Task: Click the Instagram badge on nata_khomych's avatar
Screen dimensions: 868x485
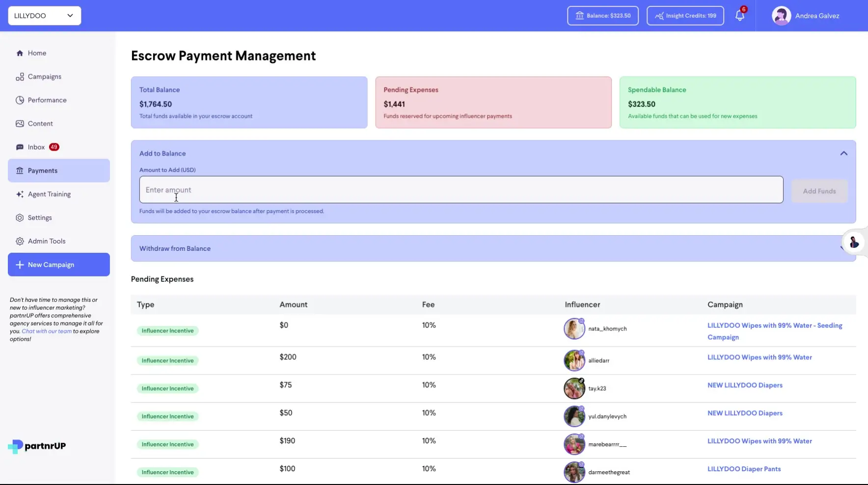Action: (581, 322)
